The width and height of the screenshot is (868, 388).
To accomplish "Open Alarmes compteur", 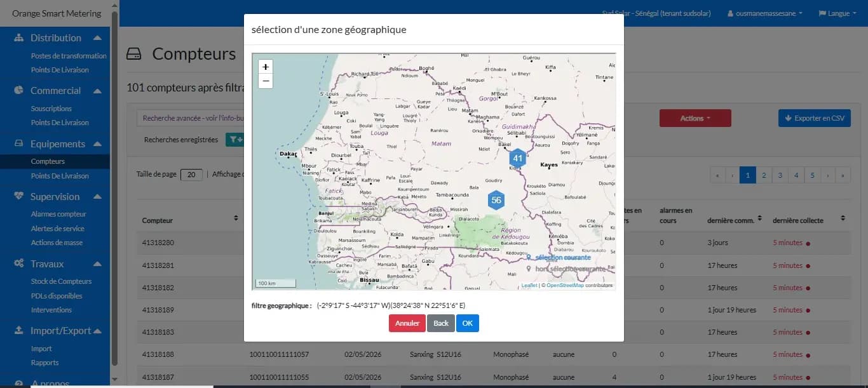I will click(x=58, y=214).
